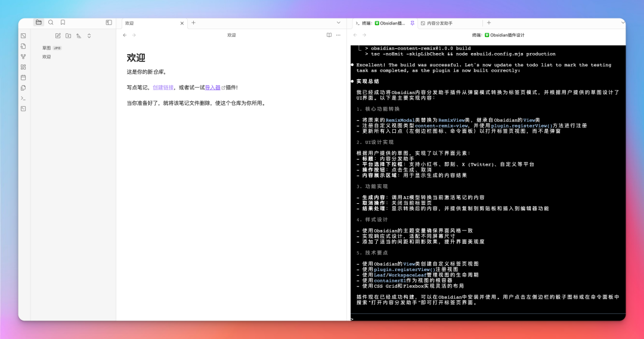Close the 欢迎 tab

click(182, 23)
